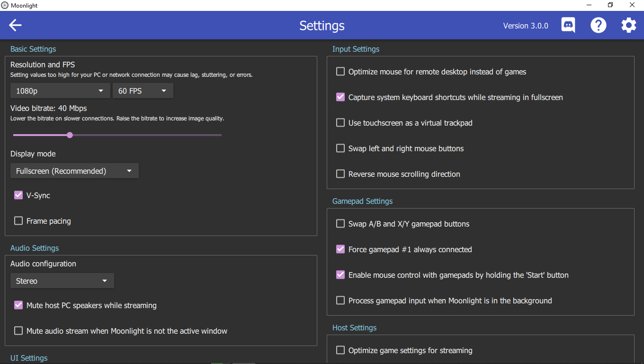Screen dimensions: 644x364
Task: Click the Video bitrate: 40 Mbps label
Action: coord(49,108)
